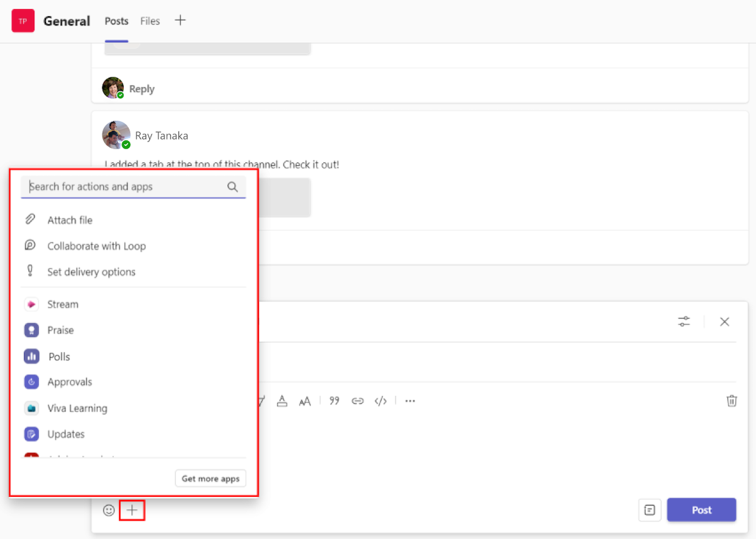The image size is (756, 539).
Task: Create a poll with the Polls app
Action: click(x=59, y=356)
